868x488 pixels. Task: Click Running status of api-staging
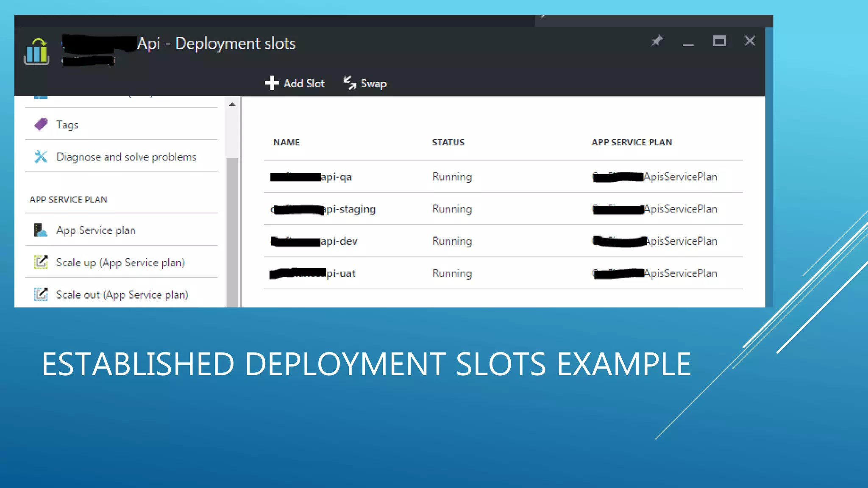click(x=452, y=209)
